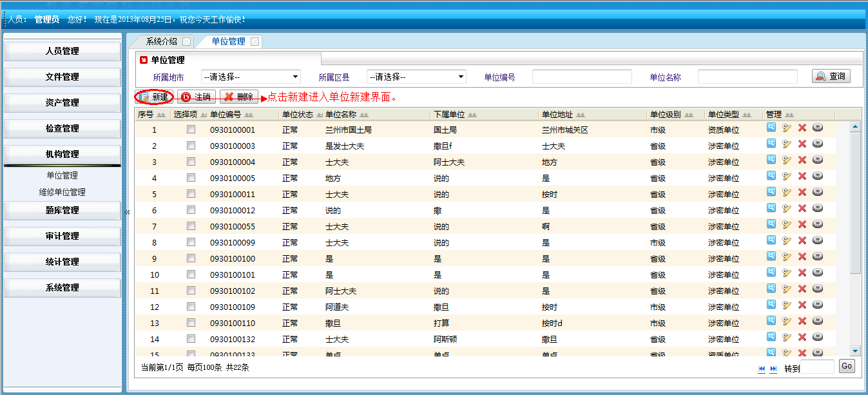View unit 0930100012 with the magnifier icon
Screen dimensions: 868x395
(771, 207)
